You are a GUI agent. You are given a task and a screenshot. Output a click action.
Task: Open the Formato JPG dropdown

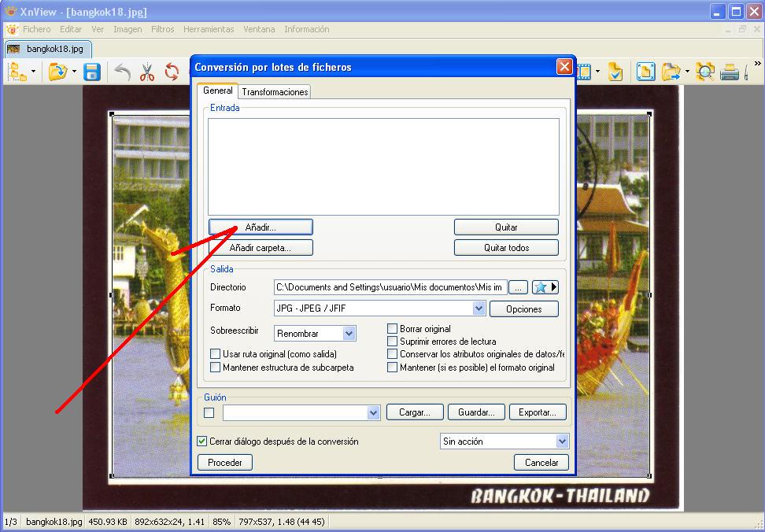point(479,308)
